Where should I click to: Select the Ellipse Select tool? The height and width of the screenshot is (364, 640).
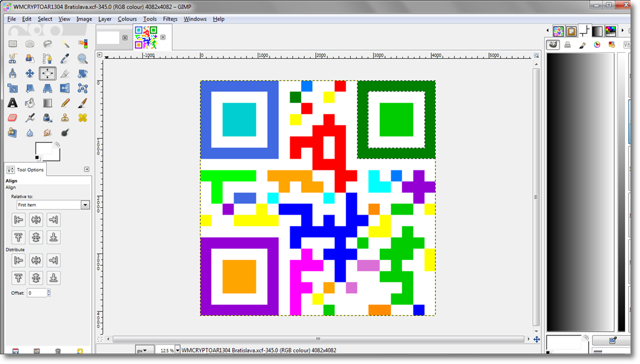30,44
